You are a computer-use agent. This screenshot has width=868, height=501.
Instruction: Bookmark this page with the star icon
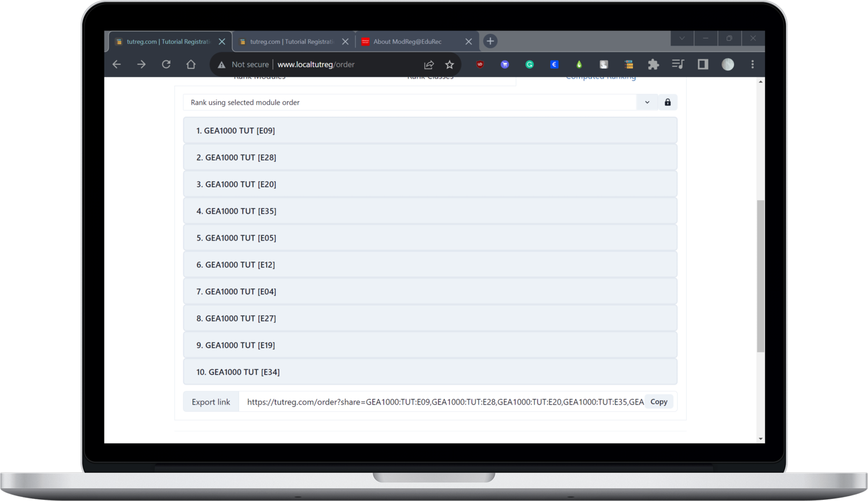pos(449,64)
